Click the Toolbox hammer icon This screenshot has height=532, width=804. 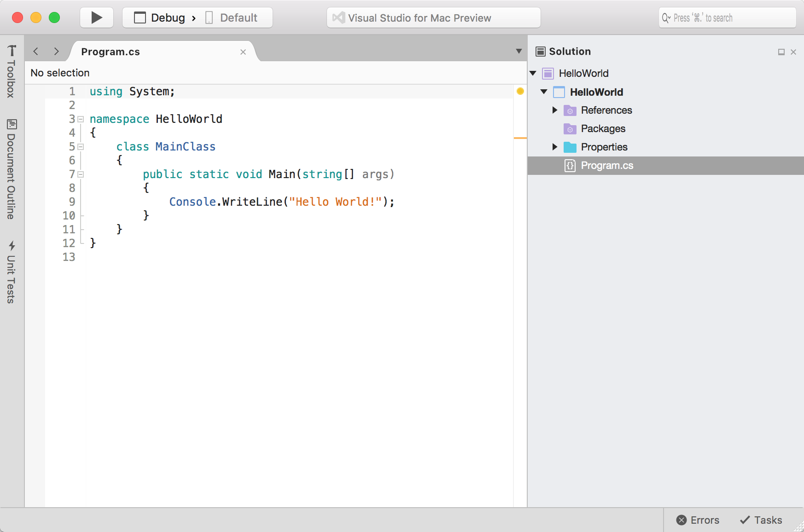(12, 50)
